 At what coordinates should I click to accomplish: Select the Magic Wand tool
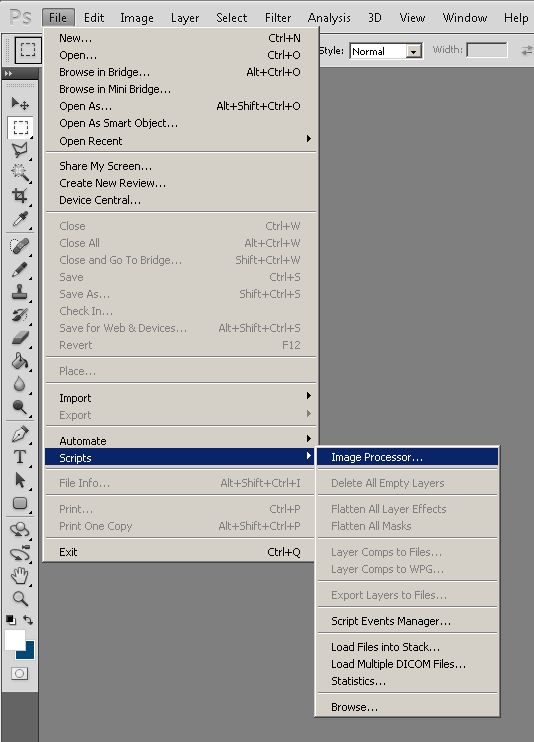point(20,172)
